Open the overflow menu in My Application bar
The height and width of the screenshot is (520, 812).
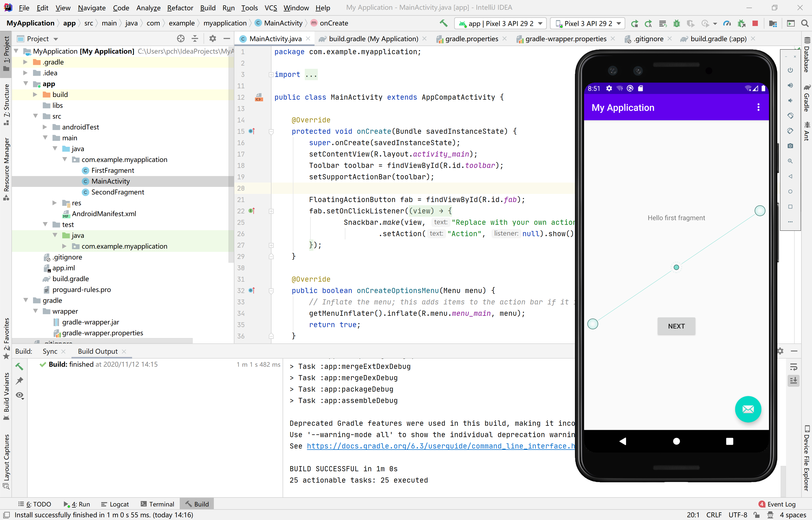(x=758, y=107)
